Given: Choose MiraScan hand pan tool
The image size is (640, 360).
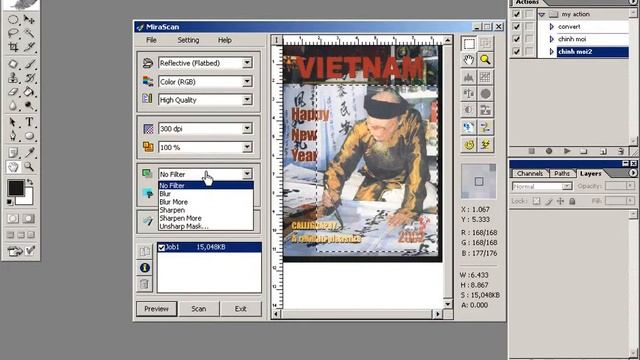Looking at the screenshot, I should (469, 60).
